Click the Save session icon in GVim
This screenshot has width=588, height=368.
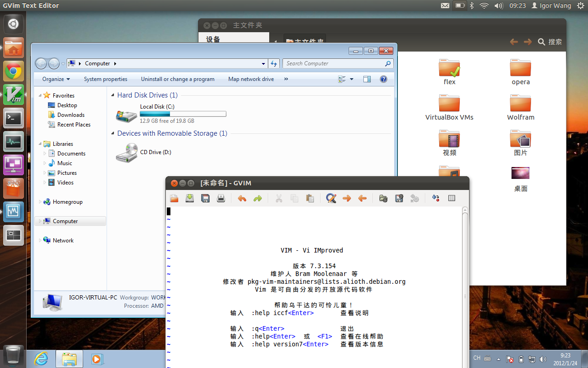click(399, 198)
